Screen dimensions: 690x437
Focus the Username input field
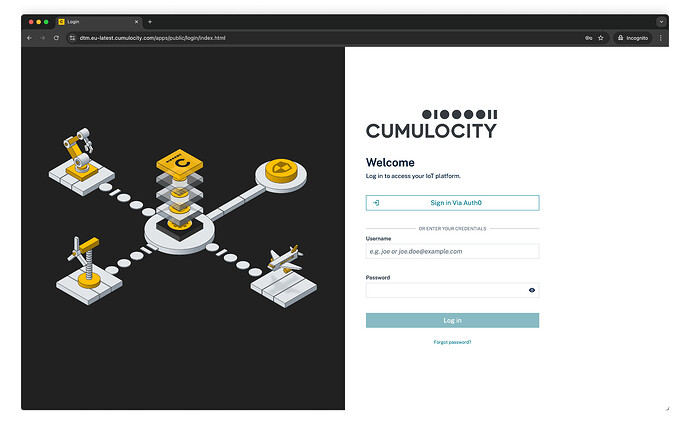[x=452, y=251]
